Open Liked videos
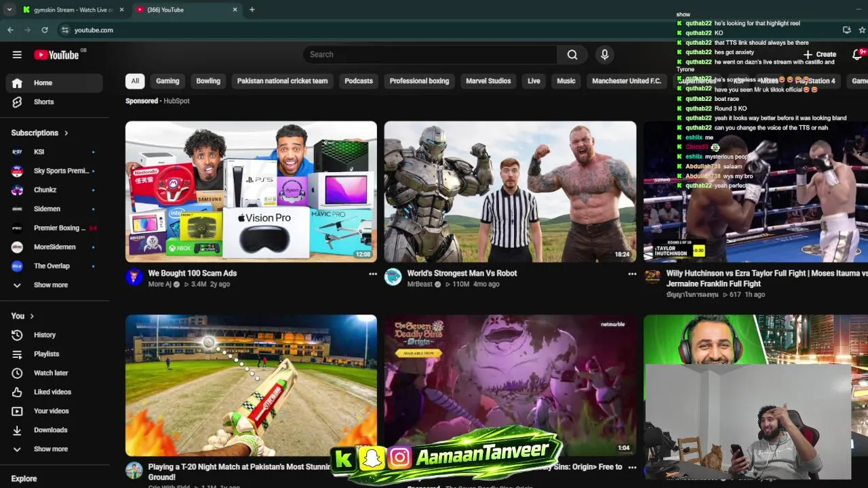This screenshot has height=488, width=868. pos(54,392)
